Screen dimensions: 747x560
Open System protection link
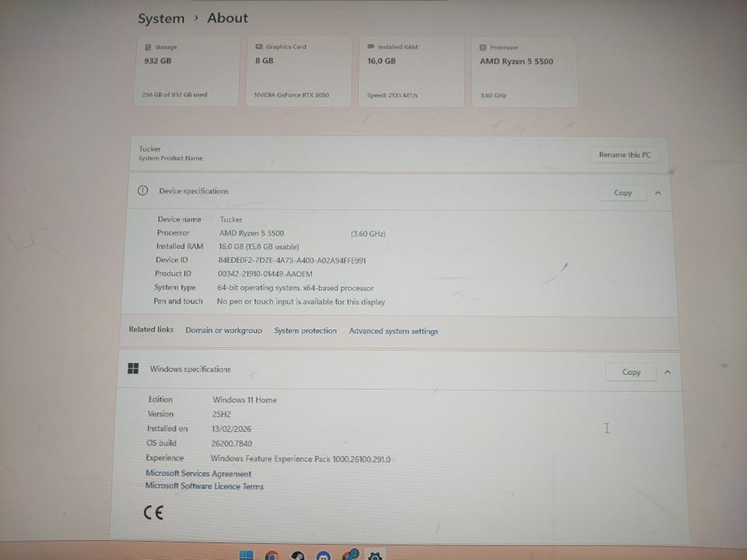305,331
